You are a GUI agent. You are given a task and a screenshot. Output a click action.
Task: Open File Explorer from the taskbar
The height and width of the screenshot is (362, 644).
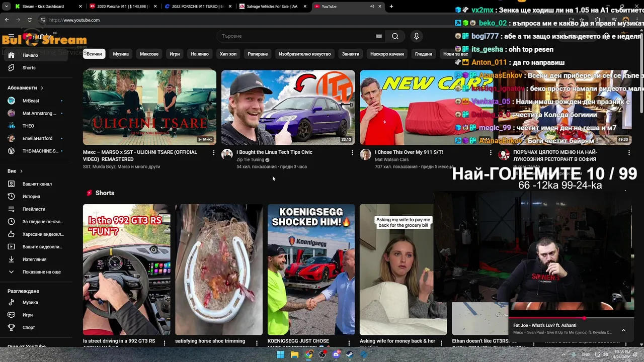pyautogui.click(x=294, y=354)
